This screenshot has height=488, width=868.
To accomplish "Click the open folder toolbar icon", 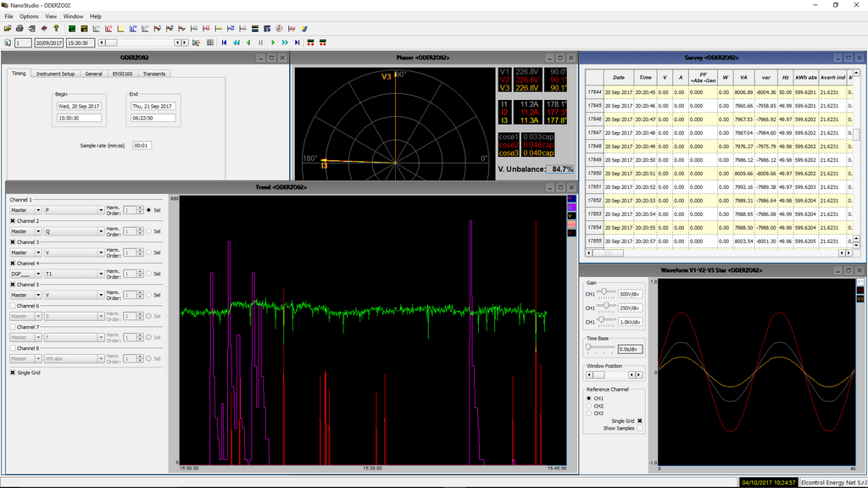I will (8, 28).
